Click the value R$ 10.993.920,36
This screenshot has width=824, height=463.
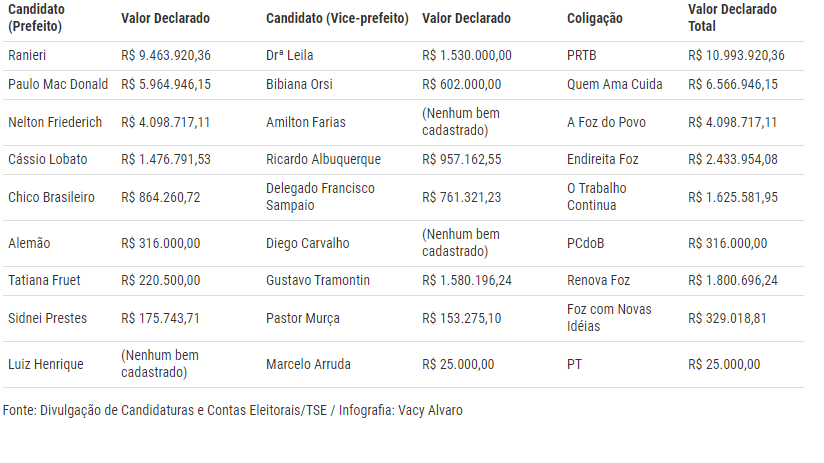tap(736, 55)
